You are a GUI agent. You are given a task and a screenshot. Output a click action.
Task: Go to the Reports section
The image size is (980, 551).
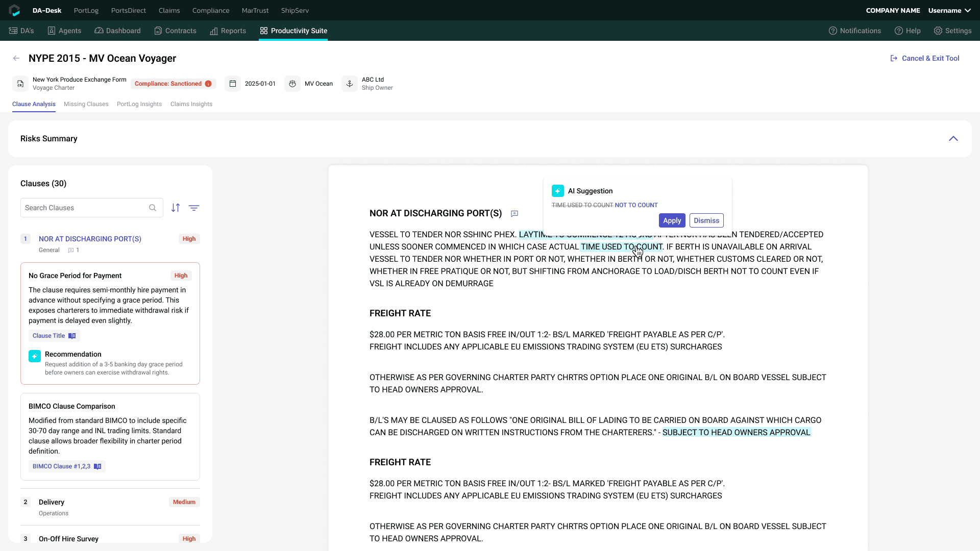(x=228, y=31)
